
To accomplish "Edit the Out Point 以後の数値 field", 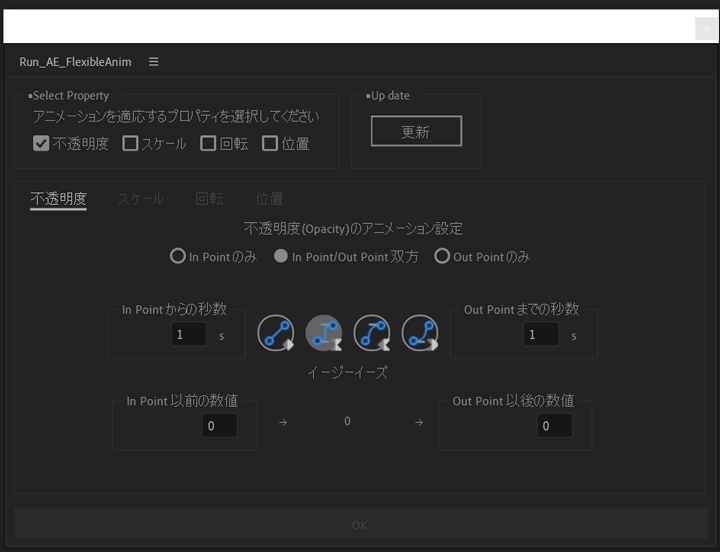I will click(554, 425).
